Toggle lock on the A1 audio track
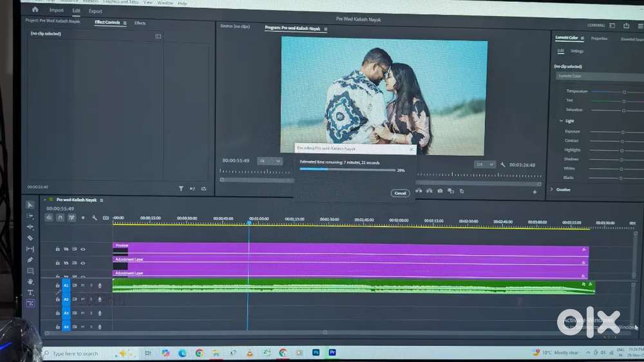 57,285
